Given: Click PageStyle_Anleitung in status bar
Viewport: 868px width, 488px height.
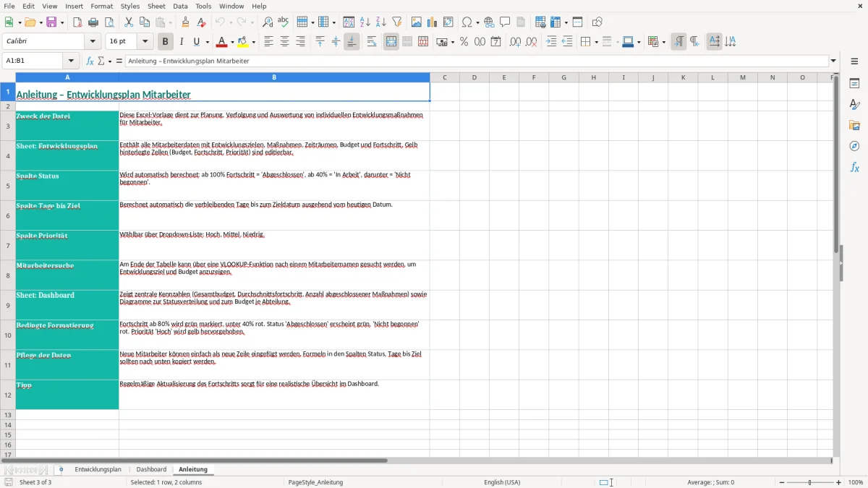Looking at the screenshot, I should pos(315,482).
